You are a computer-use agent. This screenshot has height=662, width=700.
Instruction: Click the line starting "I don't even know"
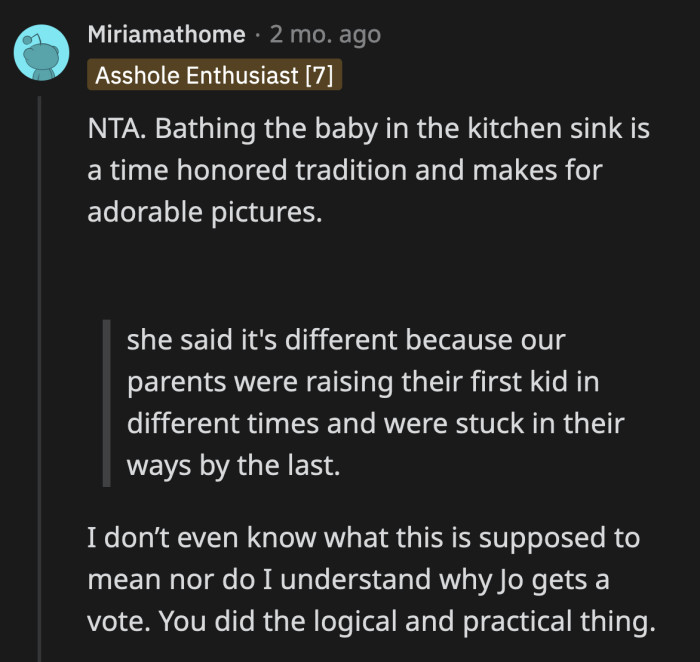click(x=364, y=539)
